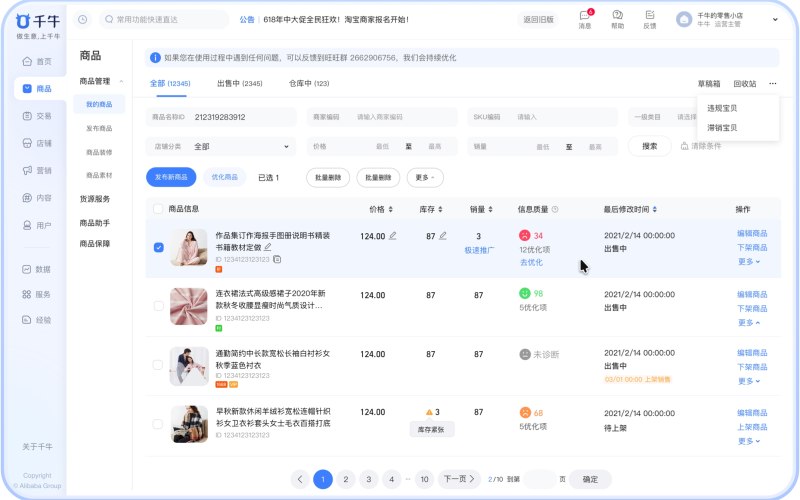Focus the 常用功能快速直达 search field

click(x=163, y=20)
